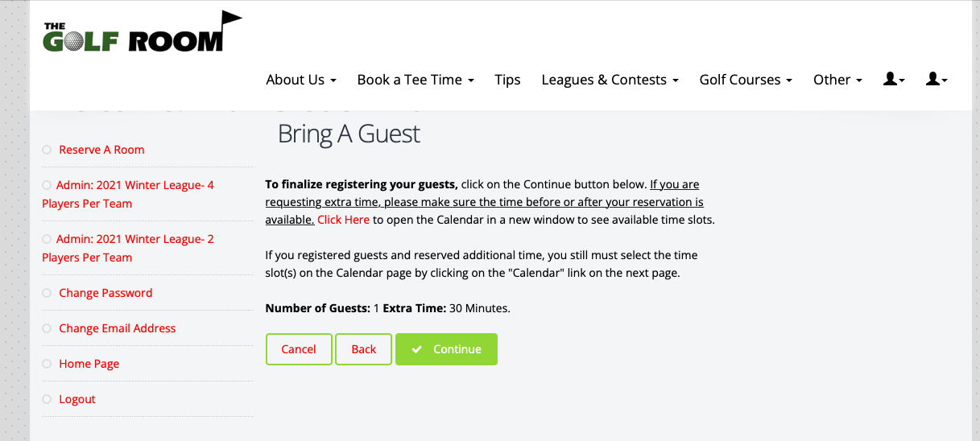Open the first user account icon menu

[894, 79]
